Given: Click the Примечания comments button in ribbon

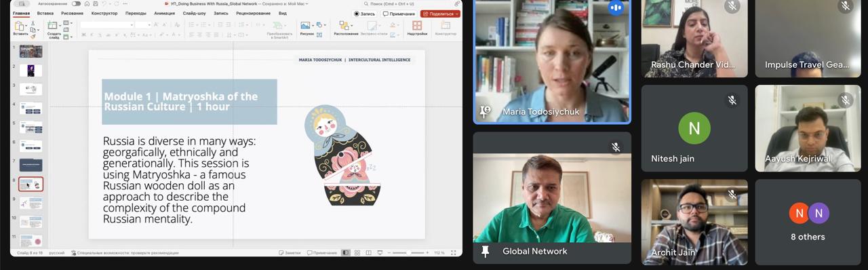Looking at the screenshot, I should tap(399, 14).
